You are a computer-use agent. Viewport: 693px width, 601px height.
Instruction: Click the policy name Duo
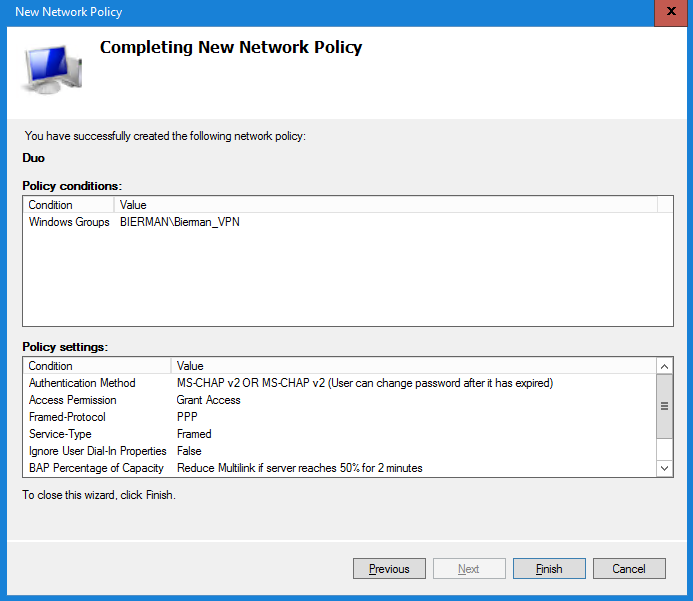point(34,158)
